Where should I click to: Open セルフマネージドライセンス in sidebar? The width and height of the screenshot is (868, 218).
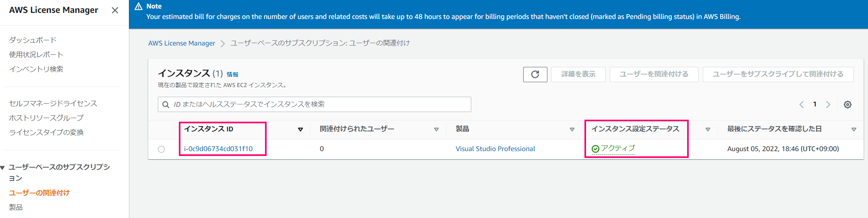click(x=53, y=103)
